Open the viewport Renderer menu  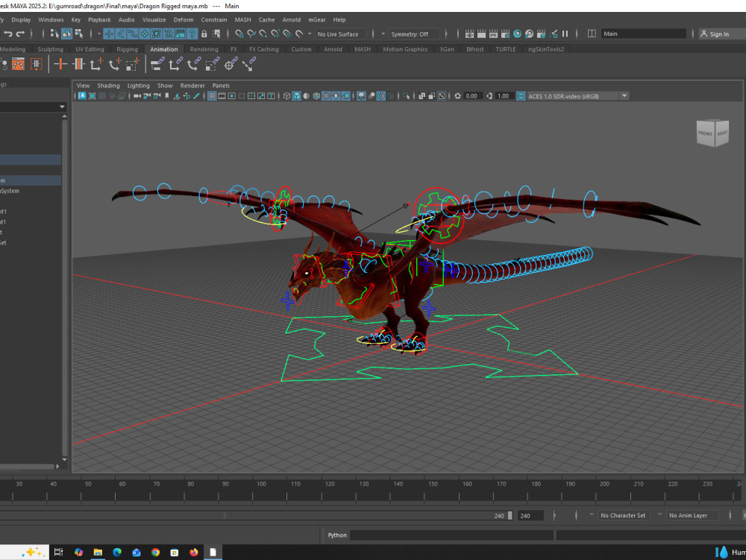tap(192, 86)
